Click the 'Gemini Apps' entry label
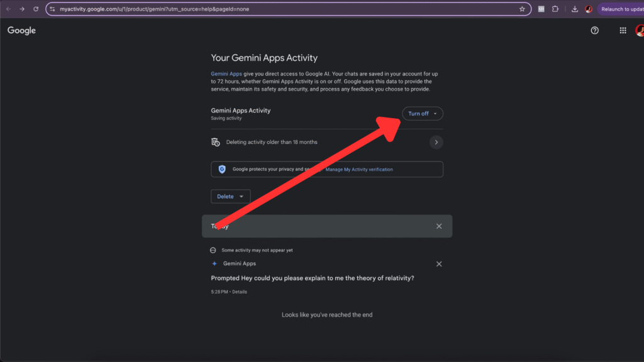The width and height of the screenshot is (644, 362). [x=240, y=263]
